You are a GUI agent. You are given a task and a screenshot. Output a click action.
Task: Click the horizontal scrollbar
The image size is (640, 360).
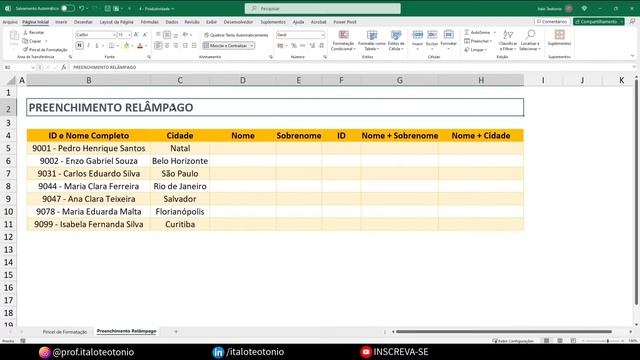504,332
